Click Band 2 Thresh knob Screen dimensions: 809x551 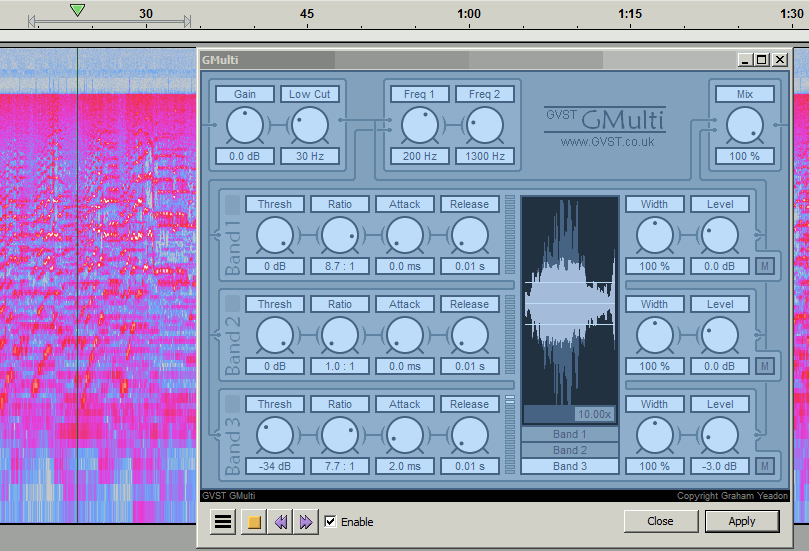pyautogui.click(x=274, y=335)
